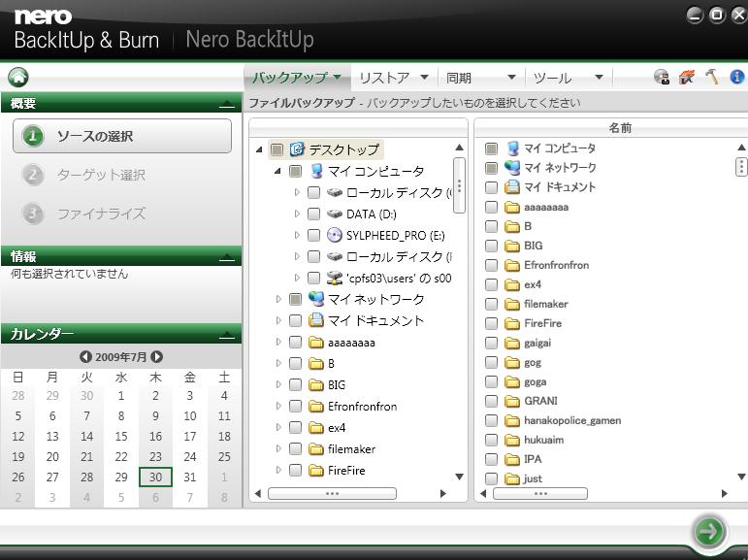Click the FireFire folder icon in tree
This screenshot has height=560, width=748.
pyautogui.click(x=316, y=471)
